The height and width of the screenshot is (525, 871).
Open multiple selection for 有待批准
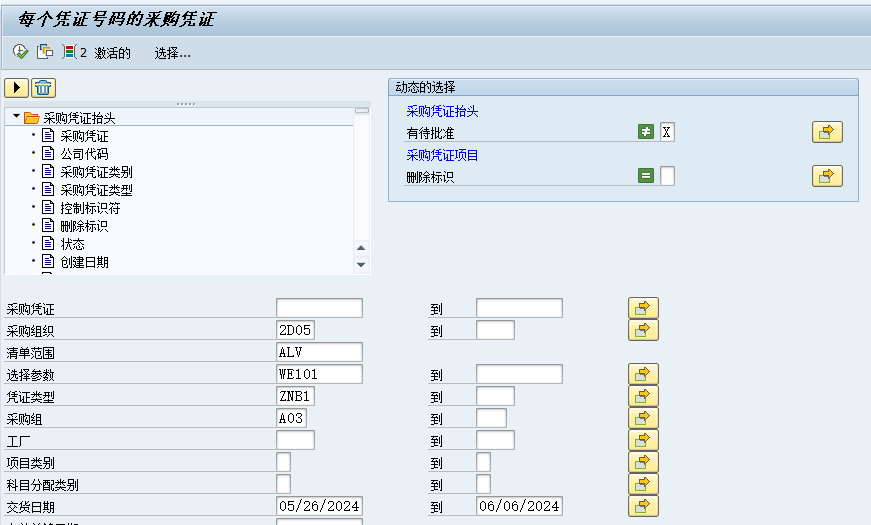click(827, 132)
